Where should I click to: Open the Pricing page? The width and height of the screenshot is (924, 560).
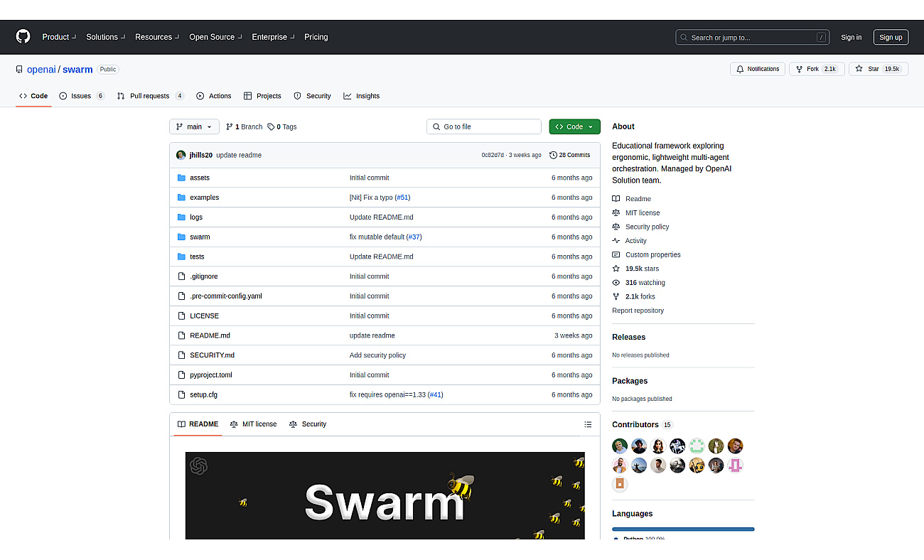pyautogui.click(x=316, y=37)
